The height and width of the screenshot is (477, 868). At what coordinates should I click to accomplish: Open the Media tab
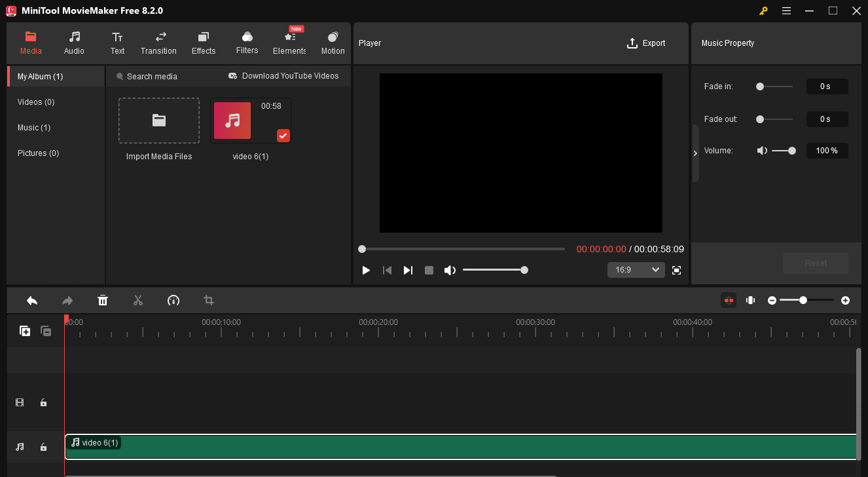click(31, 43)
